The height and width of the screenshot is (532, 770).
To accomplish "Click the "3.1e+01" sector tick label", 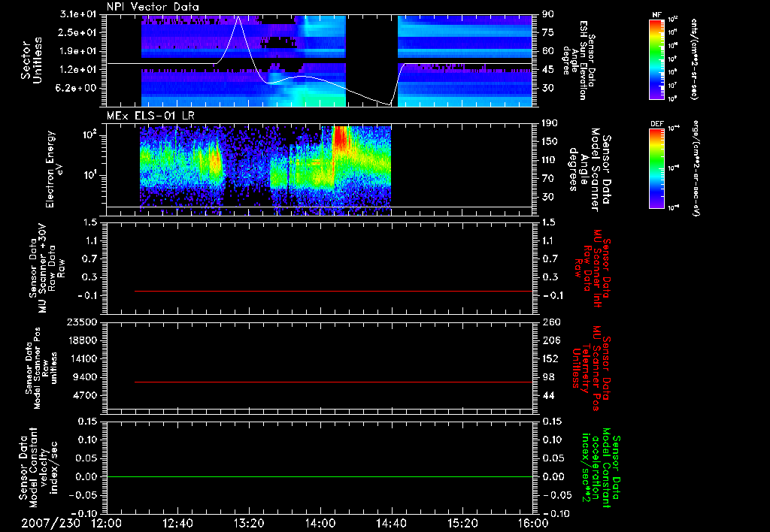I will pos(80,14).
